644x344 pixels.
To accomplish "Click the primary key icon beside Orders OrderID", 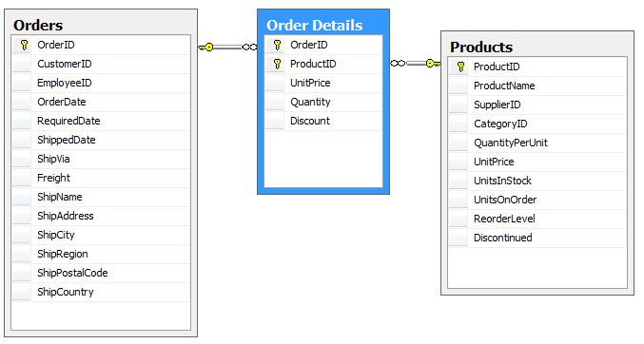I will [24, 45].
